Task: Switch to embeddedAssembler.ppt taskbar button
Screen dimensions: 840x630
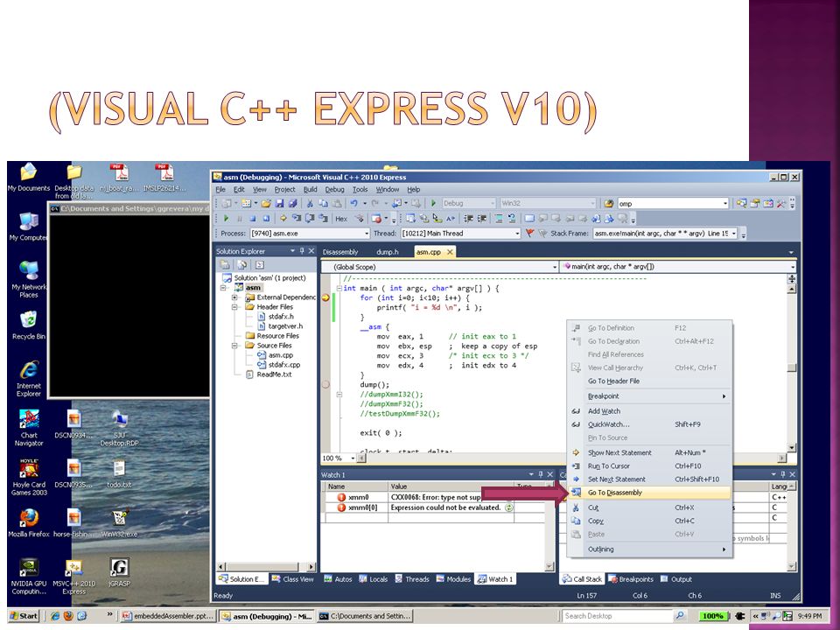Action: (168, 616)
